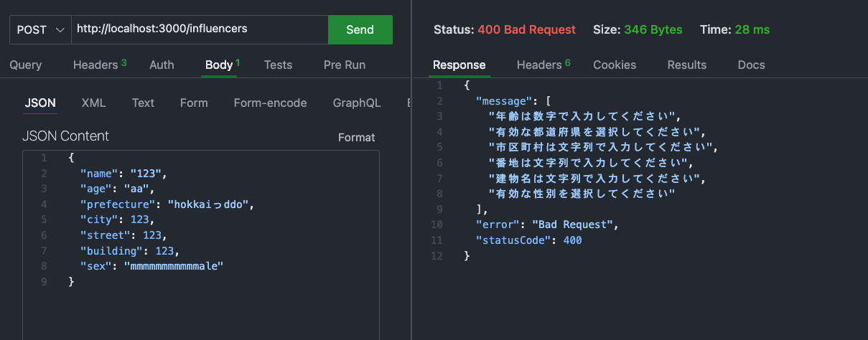868x340 pixels.
Task: Send the request with Send button
Action: click(360, 29)
